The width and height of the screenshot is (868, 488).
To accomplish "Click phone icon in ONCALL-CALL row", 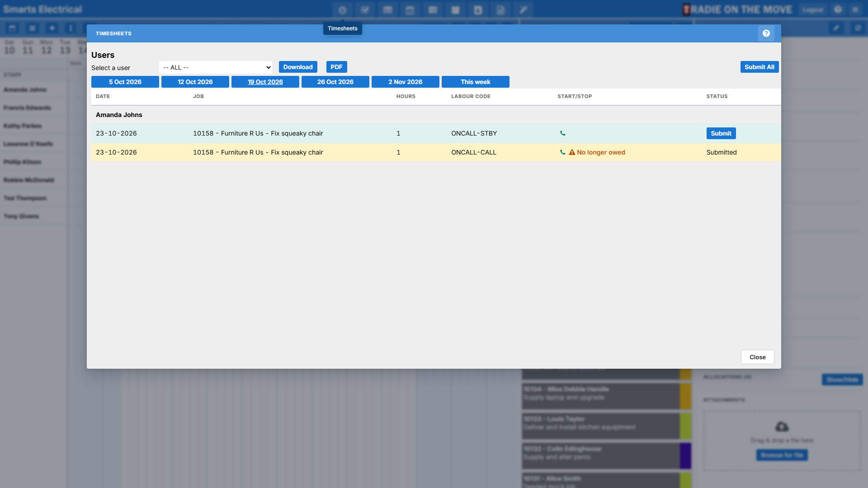I will pyautogui.click(x=563, y=152).
